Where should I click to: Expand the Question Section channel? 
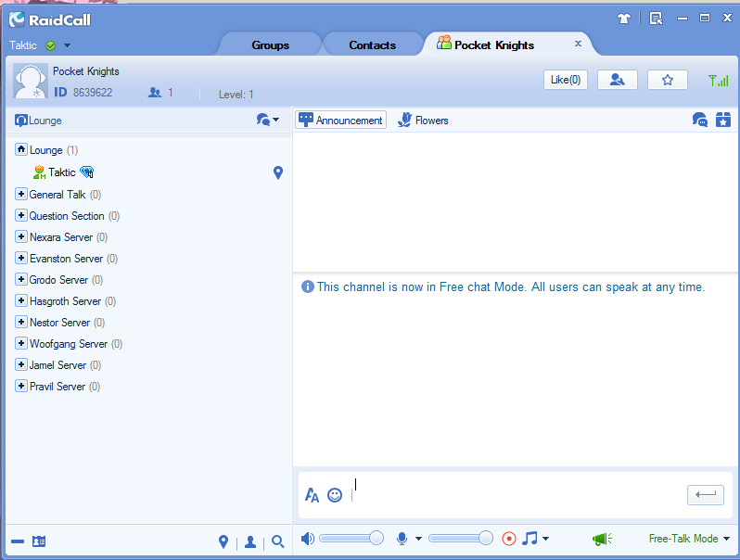[x=20, y=215]
